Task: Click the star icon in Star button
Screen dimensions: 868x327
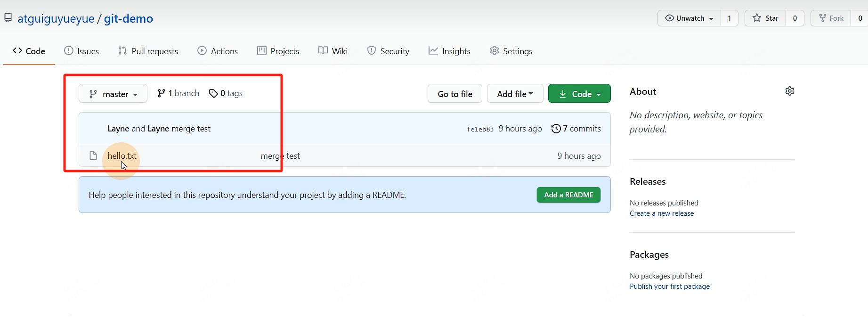Action: [757, 18]
